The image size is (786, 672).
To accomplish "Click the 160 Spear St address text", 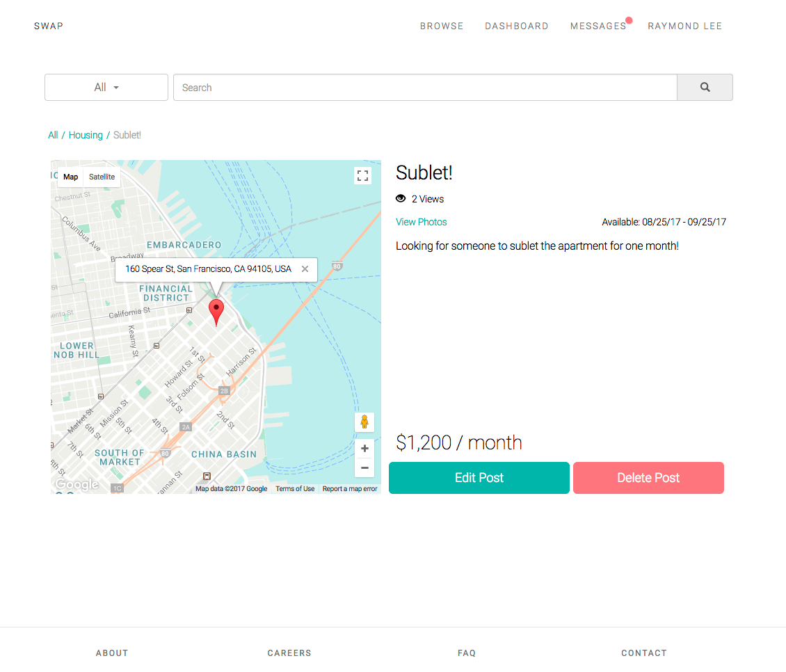I will (x=208, y=269).
